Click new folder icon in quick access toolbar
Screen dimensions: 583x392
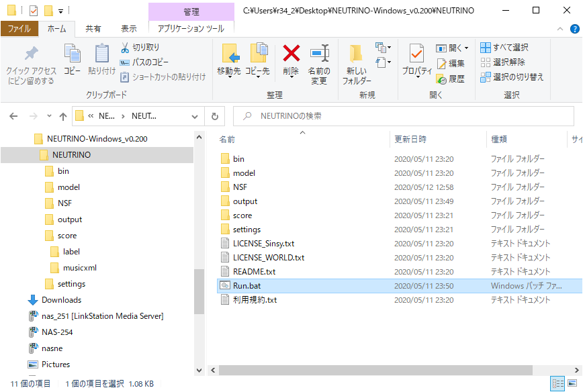48,10
